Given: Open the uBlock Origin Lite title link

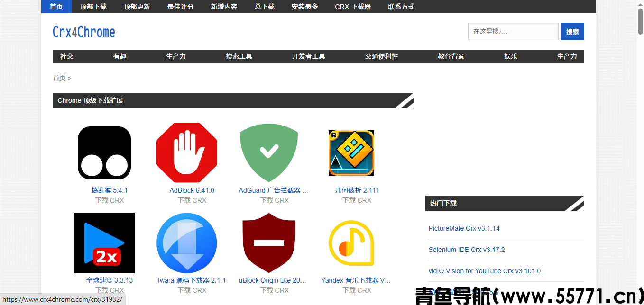Looking at the screenshot, I should click(x=273, y=280).
